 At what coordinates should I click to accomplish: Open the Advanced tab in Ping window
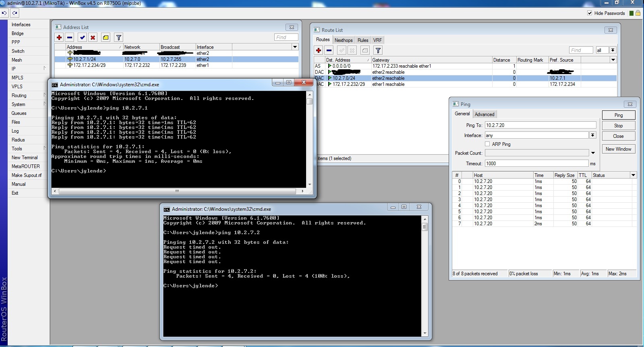click(484, 114)
